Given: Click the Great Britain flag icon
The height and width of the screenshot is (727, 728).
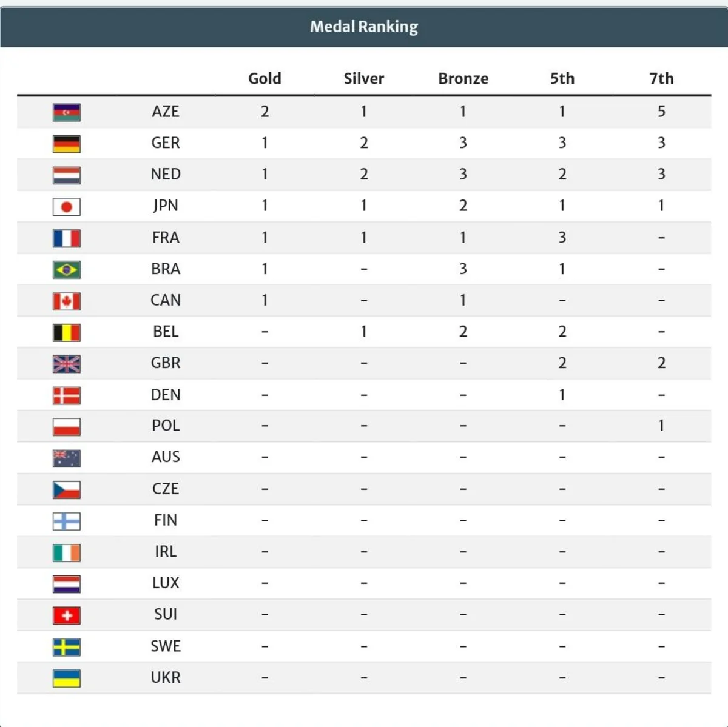Looking at the screenshot, I should pyautogui.click(x=67, y=364).
